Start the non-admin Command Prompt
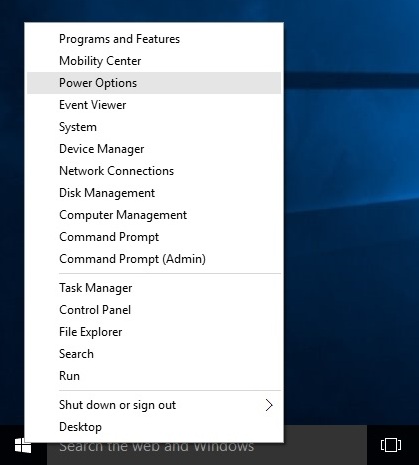419x465 pixels. pos(154,237)
